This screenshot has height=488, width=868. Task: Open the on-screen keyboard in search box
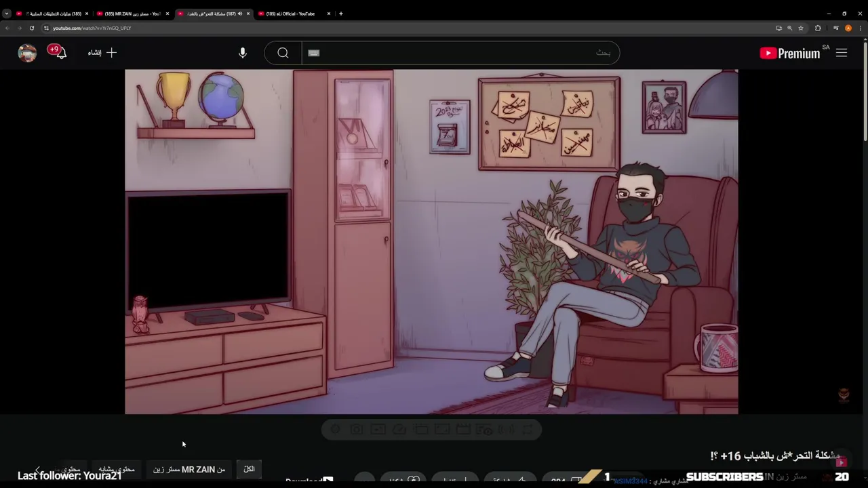tap(313, 53)
